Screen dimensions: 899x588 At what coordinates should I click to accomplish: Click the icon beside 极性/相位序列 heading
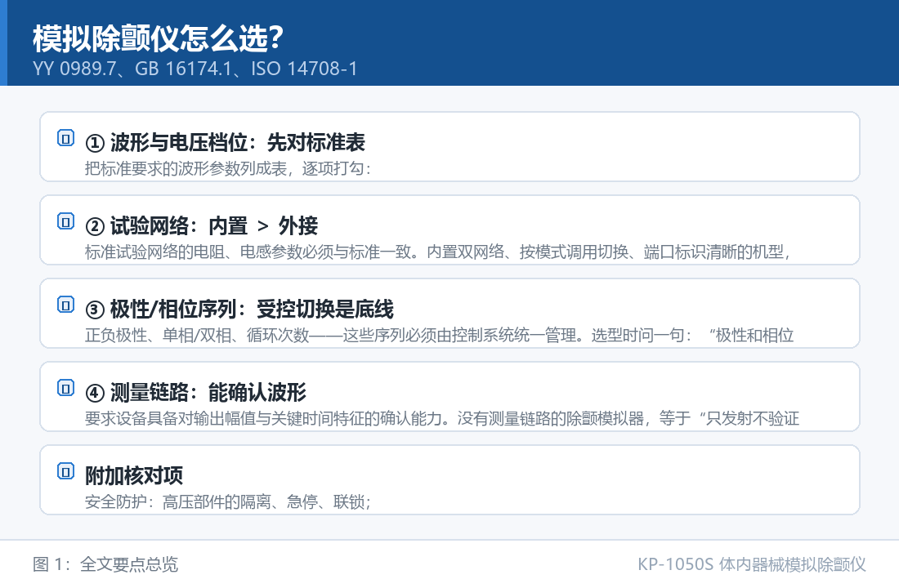click(x=66, y=305)
